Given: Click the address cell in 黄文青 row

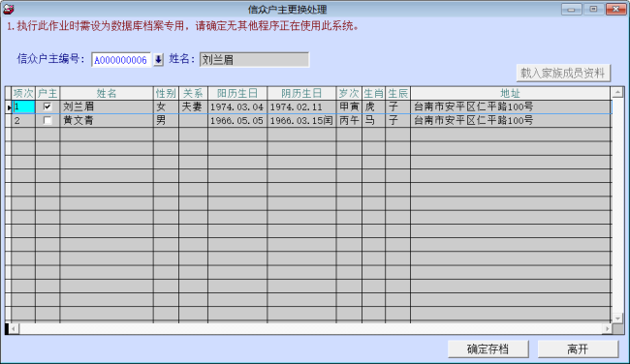Looking at the screenshot, I should [510, 120].
